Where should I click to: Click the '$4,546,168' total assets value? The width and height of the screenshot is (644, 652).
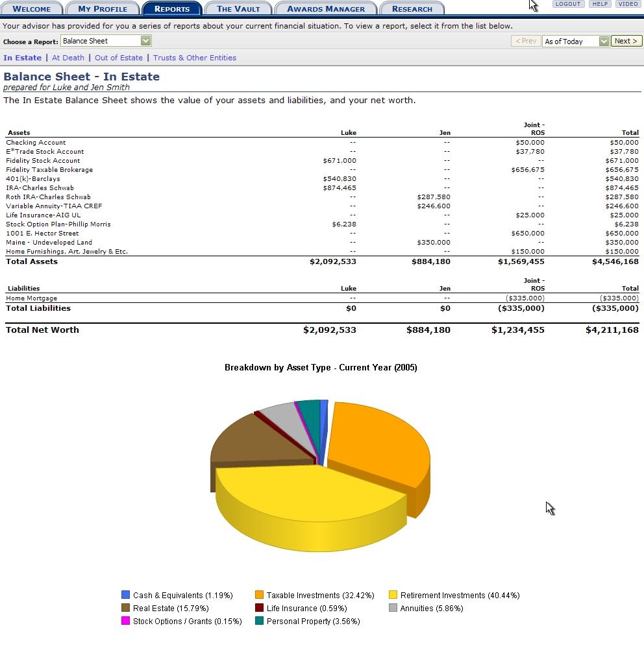click(x=615, y=261)
